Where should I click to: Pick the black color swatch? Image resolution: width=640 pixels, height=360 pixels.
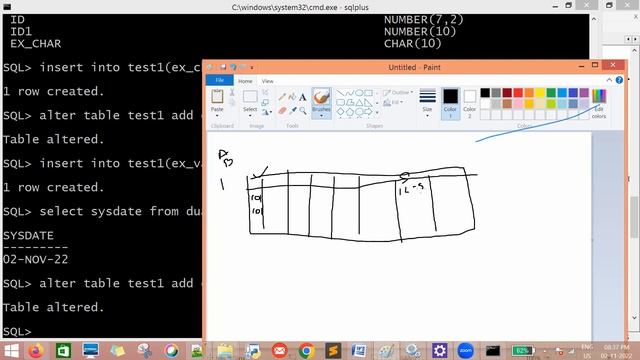pyautogui.click(x=485, y=93)
